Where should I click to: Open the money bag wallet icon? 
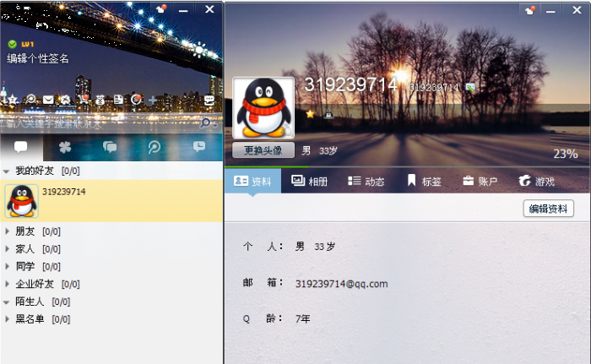(100, 100)
